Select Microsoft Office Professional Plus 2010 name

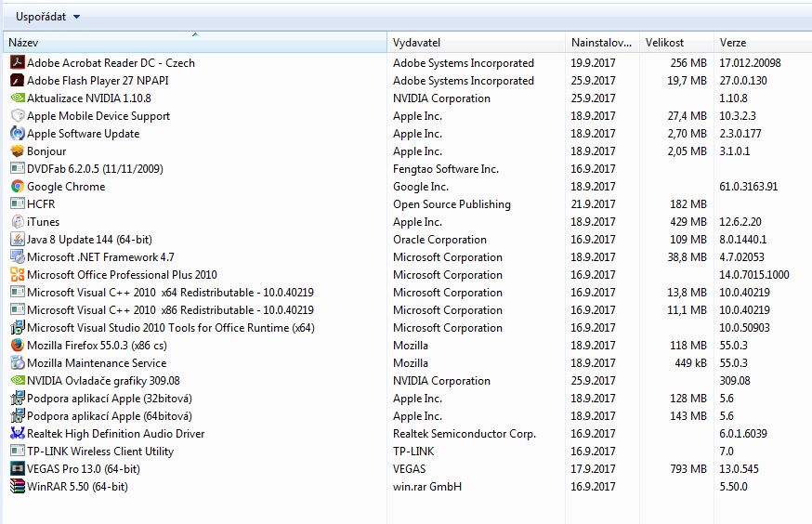coord(122,274)
